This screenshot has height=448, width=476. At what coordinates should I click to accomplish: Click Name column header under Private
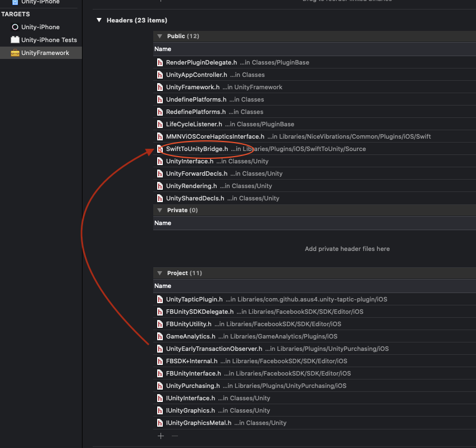[163, 223]
